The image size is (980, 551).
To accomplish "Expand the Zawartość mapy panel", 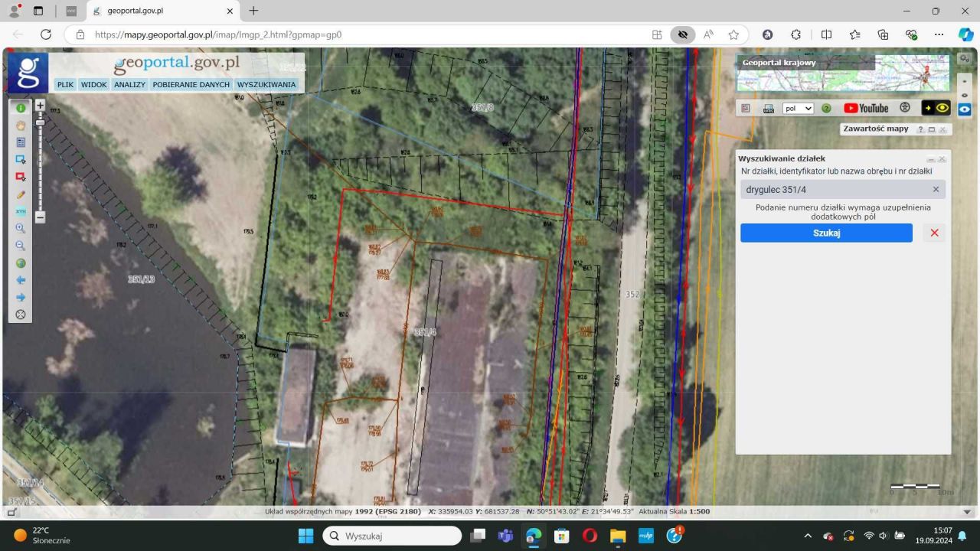I will [932, 129].
